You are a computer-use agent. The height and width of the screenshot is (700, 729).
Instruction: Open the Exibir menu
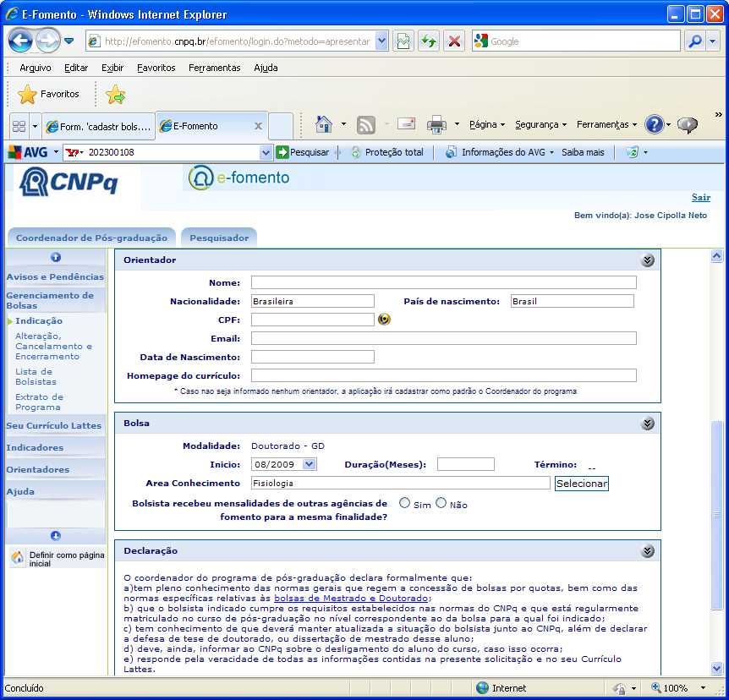click(x=112, y=68)
